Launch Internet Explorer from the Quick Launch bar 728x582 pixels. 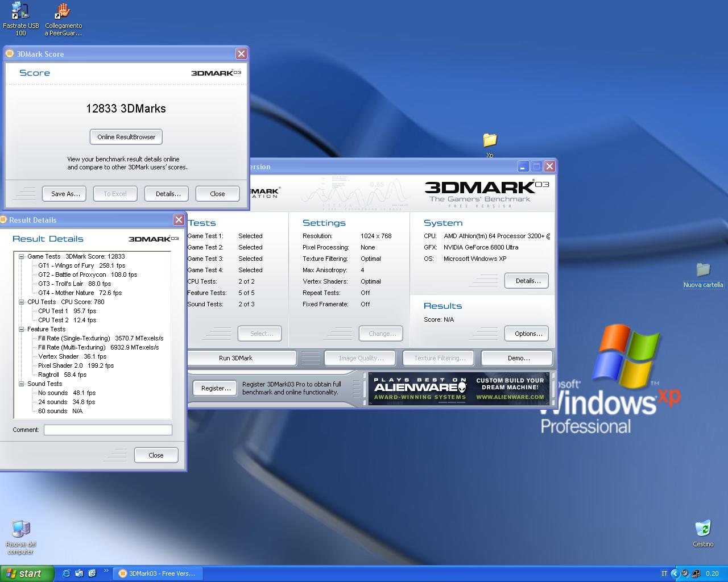click(x=66, y=573)
